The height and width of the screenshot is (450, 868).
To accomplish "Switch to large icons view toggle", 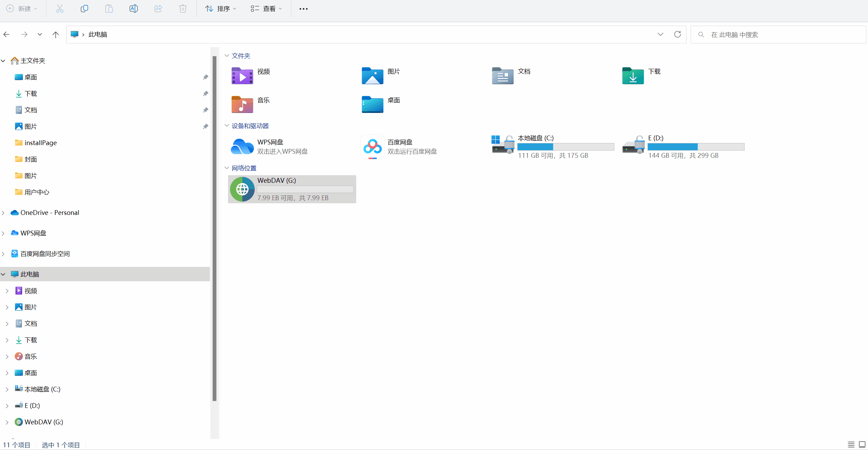I will coord(862,445).
